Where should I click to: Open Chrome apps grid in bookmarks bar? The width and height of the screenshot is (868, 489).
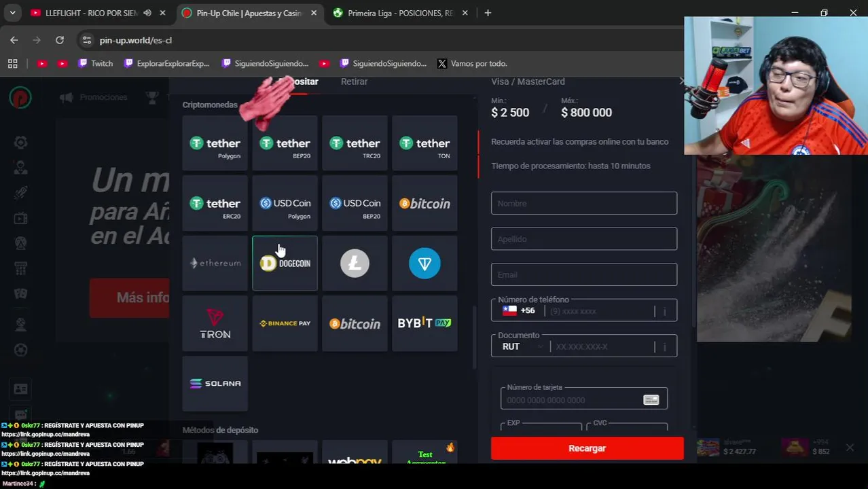click(x=12, y=63)
